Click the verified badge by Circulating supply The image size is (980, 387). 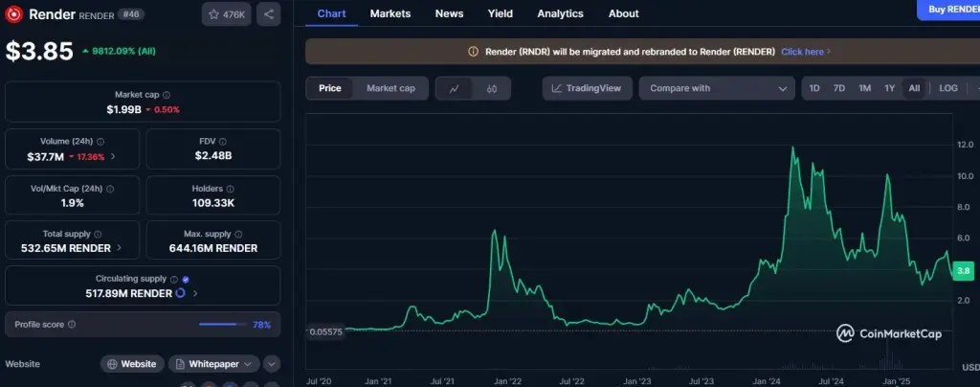[186, 280]
